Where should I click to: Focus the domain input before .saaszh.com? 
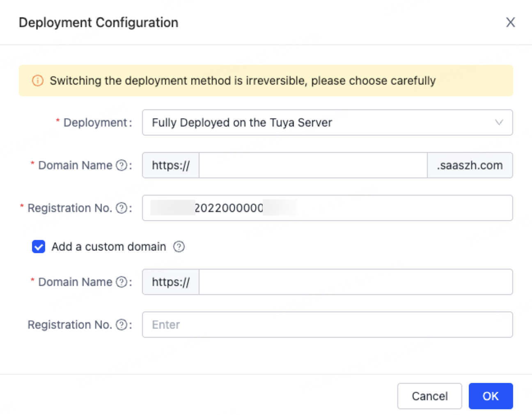313,165
